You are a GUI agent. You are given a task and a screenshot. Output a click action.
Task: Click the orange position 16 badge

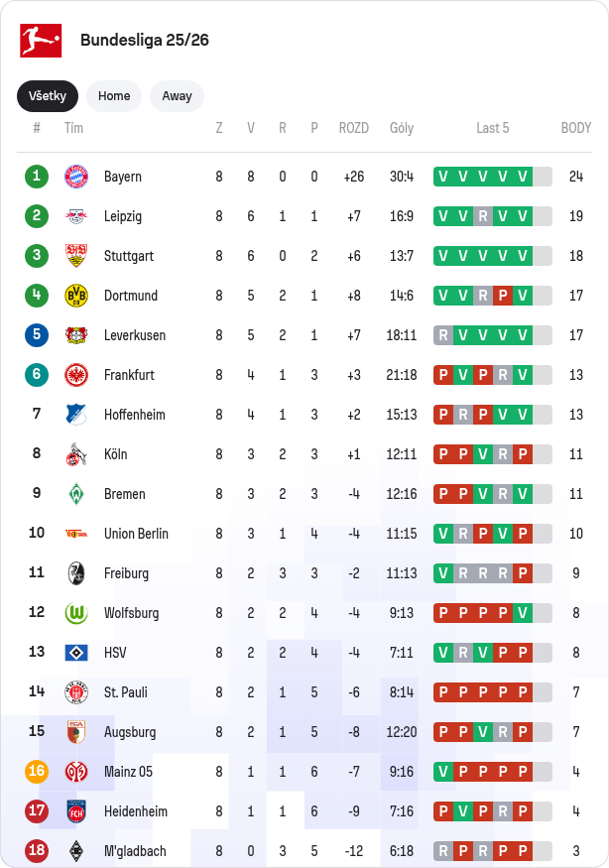(x=37, y=772)
